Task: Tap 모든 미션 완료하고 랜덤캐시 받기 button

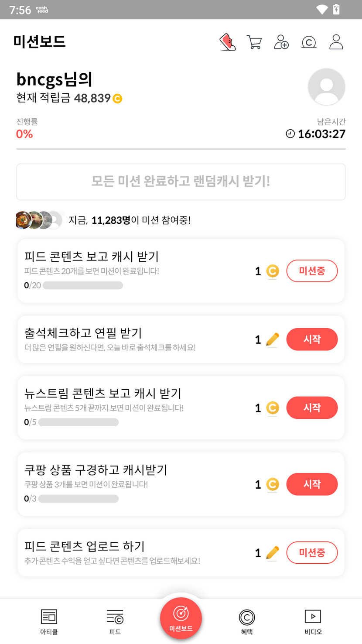Action: coord(181,182)
